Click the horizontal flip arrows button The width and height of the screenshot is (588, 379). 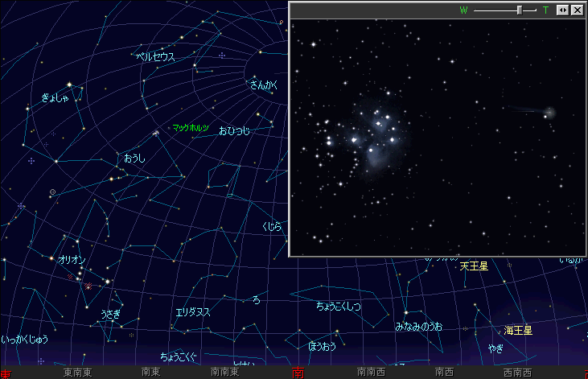coord(563,10)
